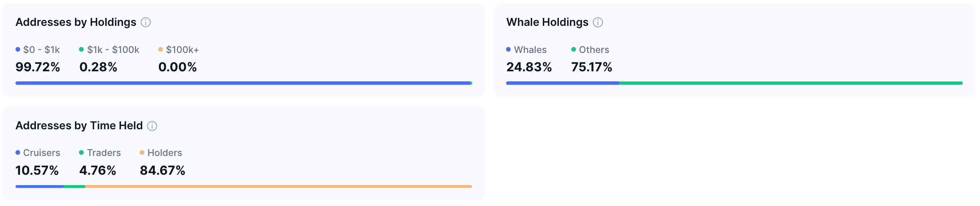Open the Whale Holdings info tooltip icon
Screen dimensions: 980x206
tap(598, 22)
